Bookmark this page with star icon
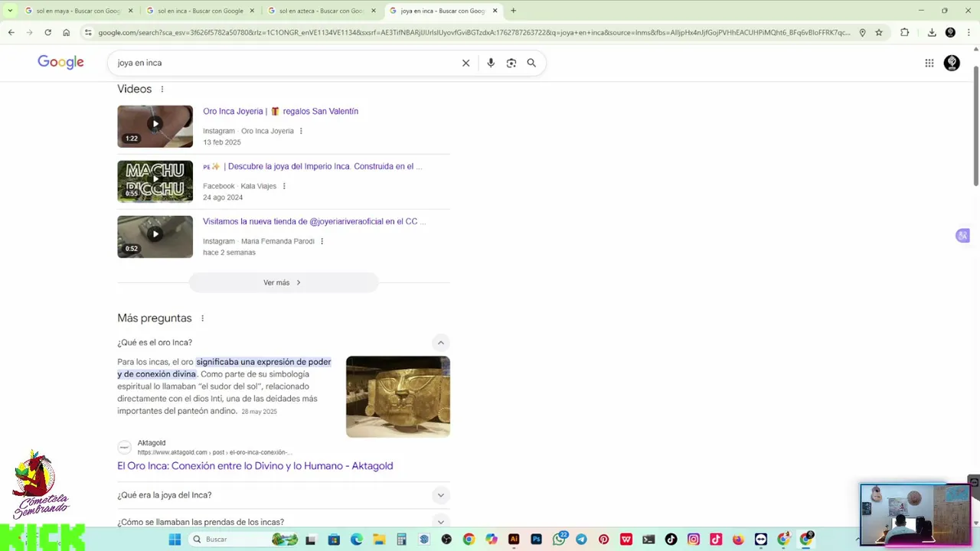Viewport: 980px width, 551px height. 879,32
